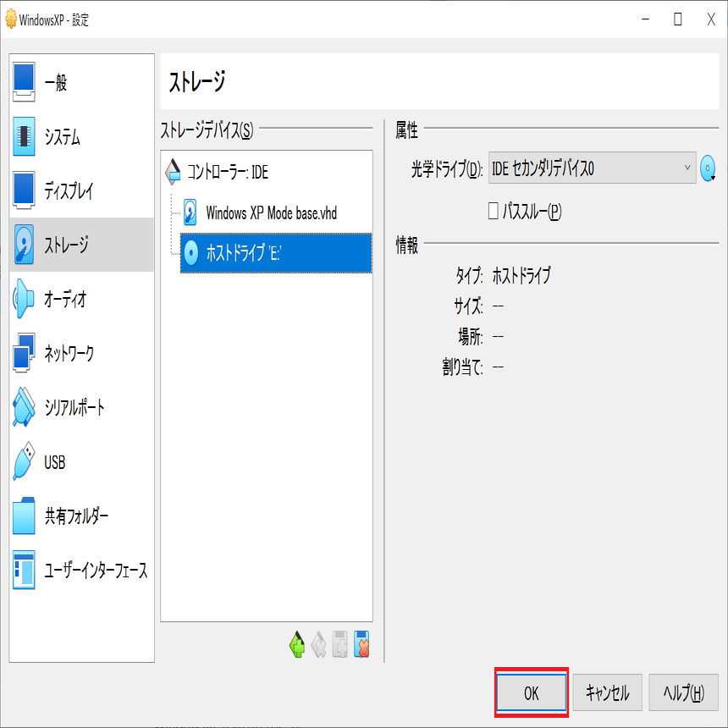Click the ユーザーインターフェース window icon
The height and width of the screenshot is (728, 728).
[24, 570]
